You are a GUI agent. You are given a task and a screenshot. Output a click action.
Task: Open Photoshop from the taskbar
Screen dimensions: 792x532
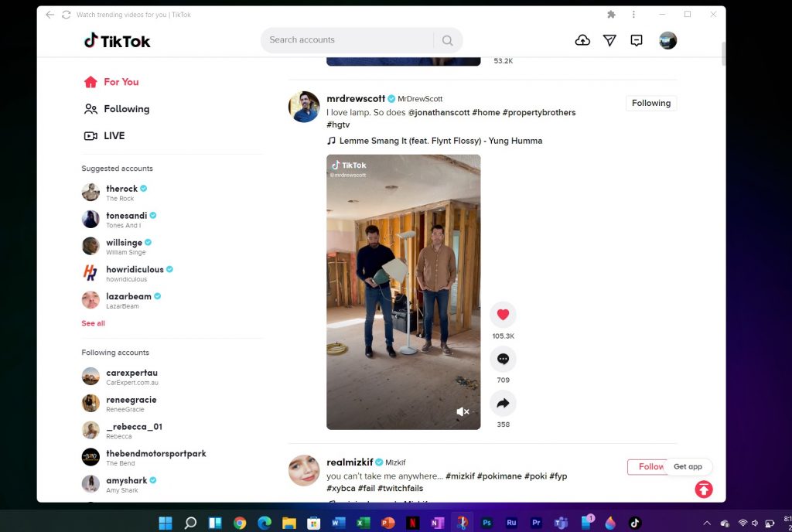[x=487, y=523]
